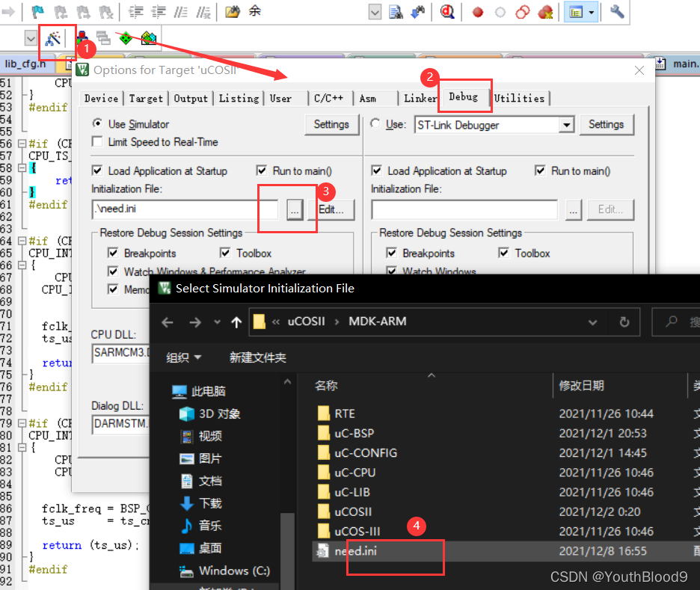Select uC-CONFIG folder in file list

[366, 453]
